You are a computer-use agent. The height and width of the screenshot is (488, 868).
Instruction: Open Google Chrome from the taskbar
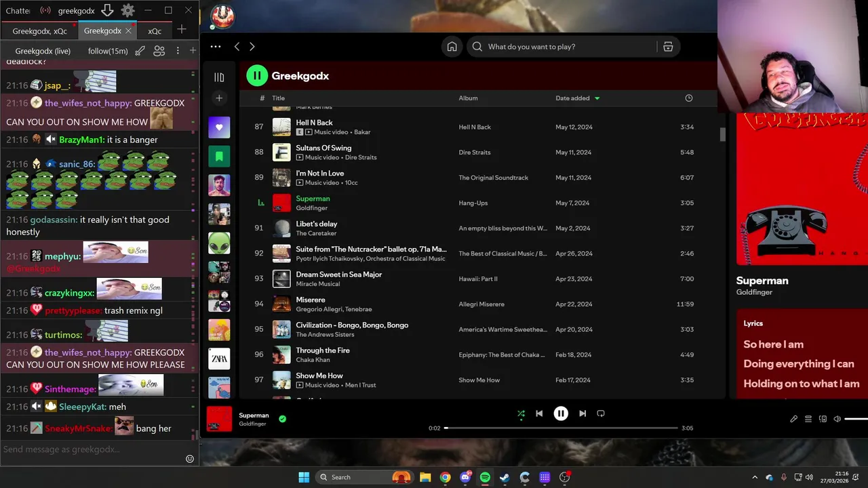[x=445, y=477]
